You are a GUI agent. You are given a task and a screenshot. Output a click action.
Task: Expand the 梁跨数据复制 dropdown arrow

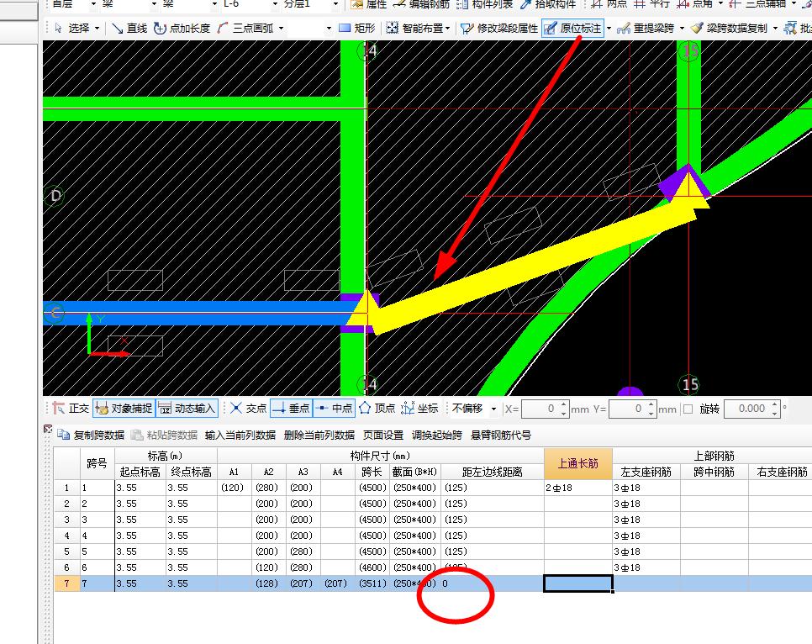point(775,28)
